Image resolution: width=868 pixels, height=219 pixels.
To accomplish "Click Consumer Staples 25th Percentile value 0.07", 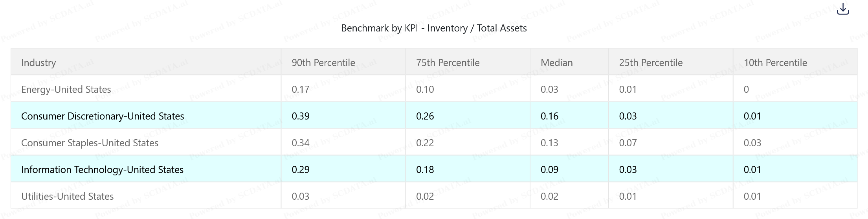I will click(x=628, y=143).
